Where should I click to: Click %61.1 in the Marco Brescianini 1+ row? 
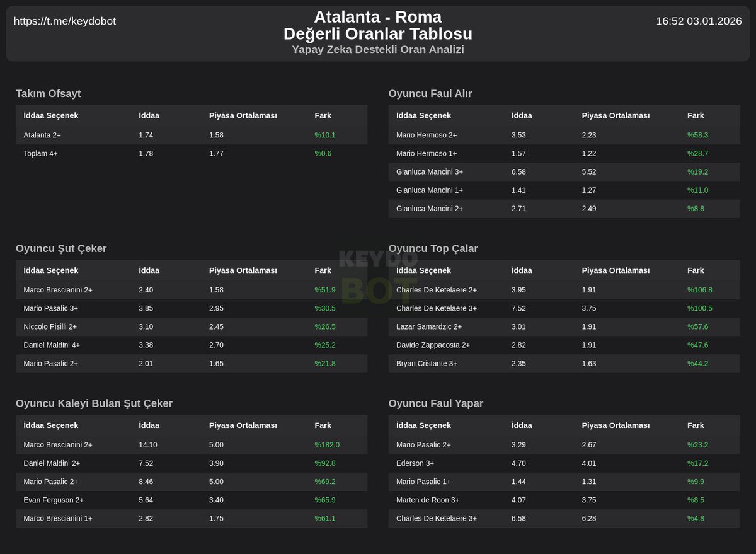point(325,518)
